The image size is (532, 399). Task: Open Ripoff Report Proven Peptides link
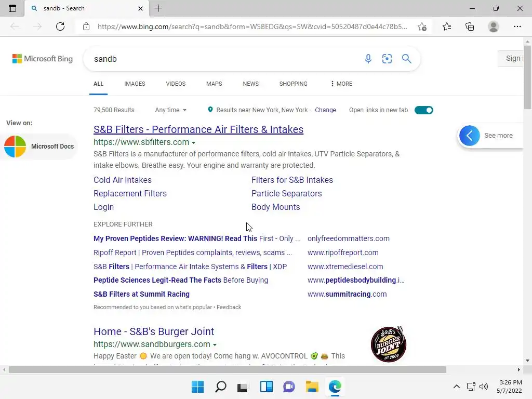[193, 252]
